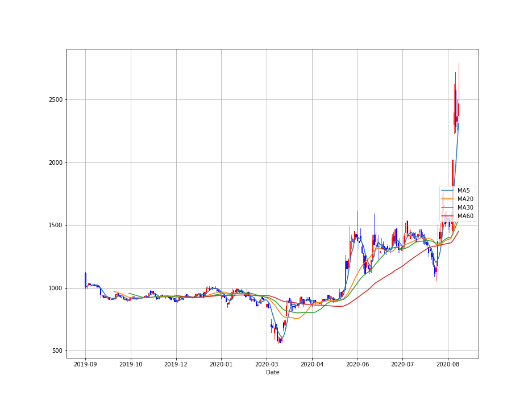
Task: Click the MA5 legend label
Action: (463, 191)
